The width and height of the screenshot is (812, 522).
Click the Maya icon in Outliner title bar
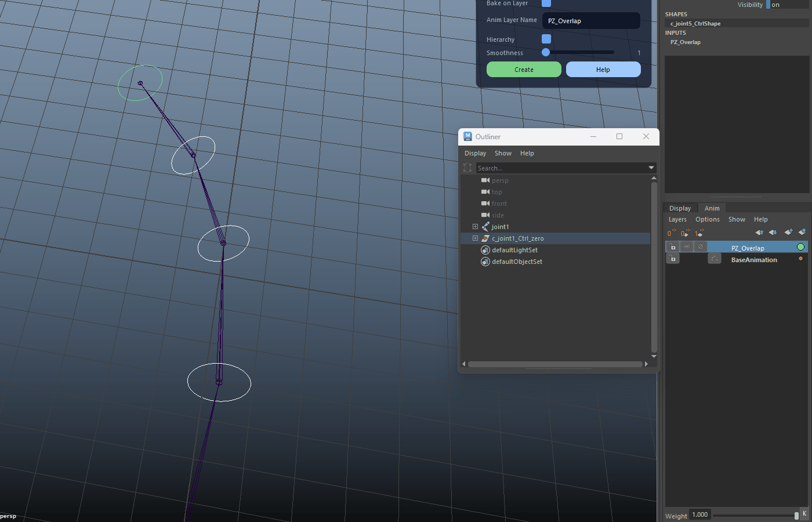click(x=467, y=136)
